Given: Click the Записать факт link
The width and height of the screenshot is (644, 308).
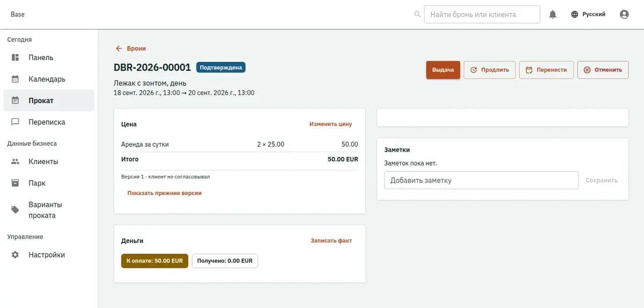Looking at the screenshot, I should [331, 241].
